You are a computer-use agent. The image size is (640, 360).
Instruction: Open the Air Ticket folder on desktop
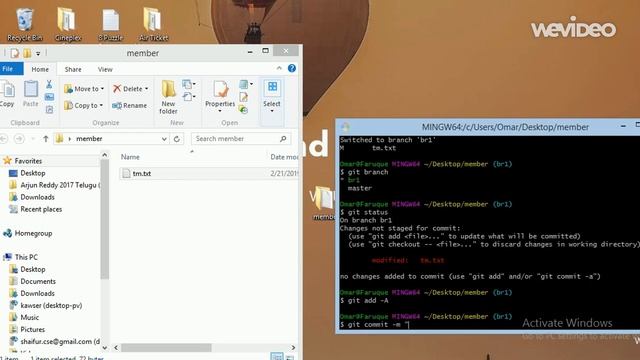(153, 24)
